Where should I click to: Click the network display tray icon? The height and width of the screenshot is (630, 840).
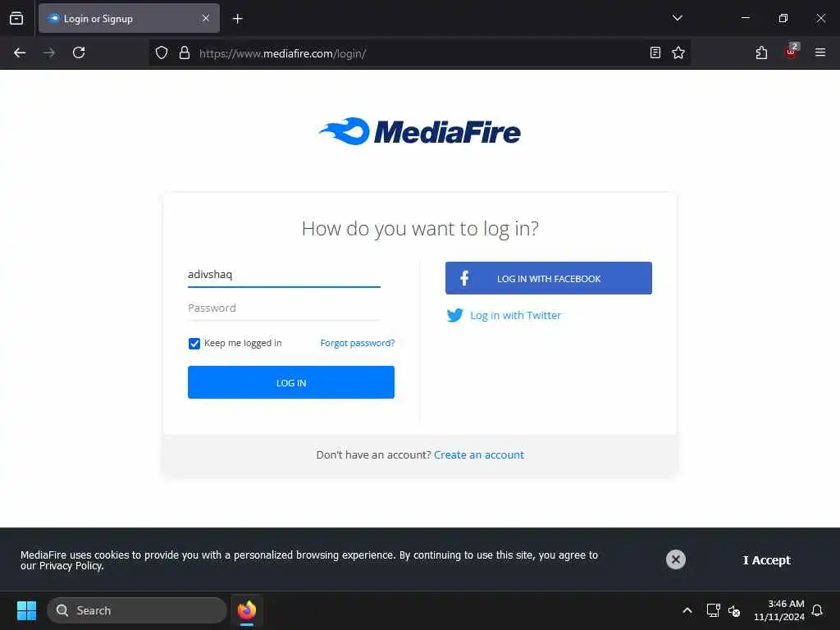(x=713, y=610)
